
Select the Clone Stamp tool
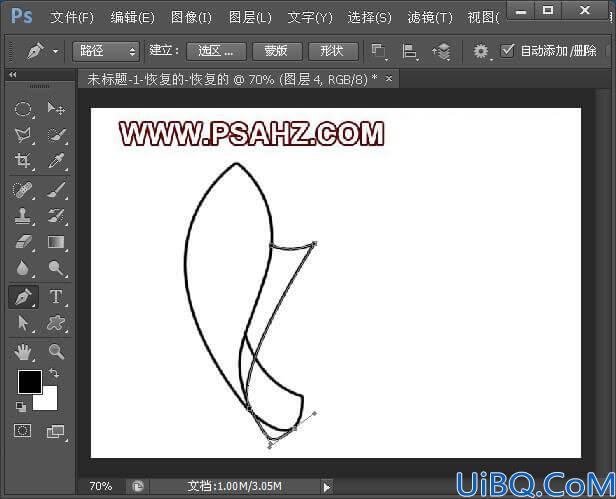pyautogui.click(x=23, y=216)
